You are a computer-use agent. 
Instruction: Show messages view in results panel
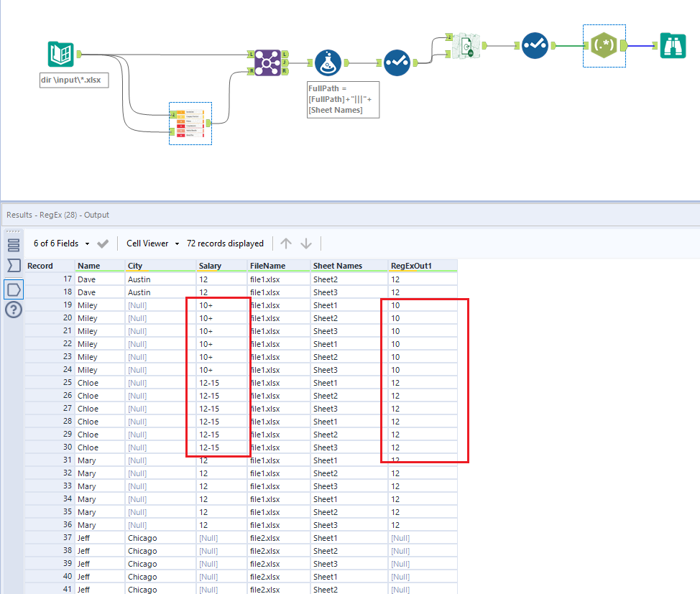coord(14,244)
